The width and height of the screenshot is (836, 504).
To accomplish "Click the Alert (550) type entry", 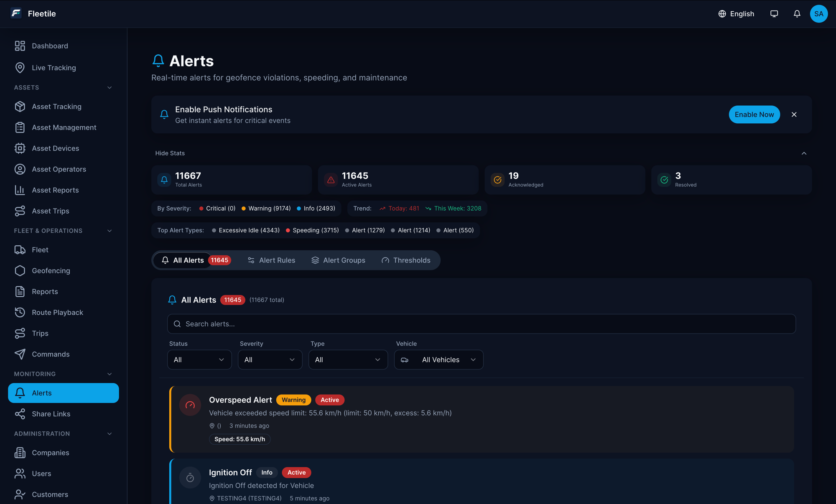I will [455, 231].
